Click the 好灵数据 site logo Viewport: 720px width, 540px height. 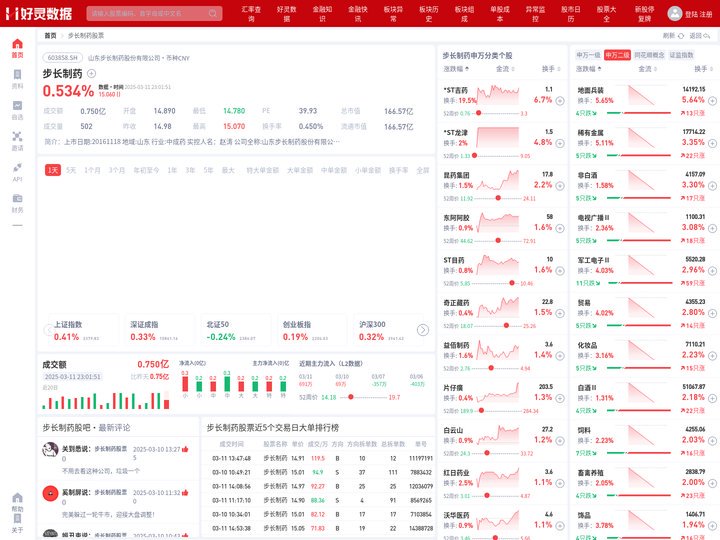pos(39,14)
